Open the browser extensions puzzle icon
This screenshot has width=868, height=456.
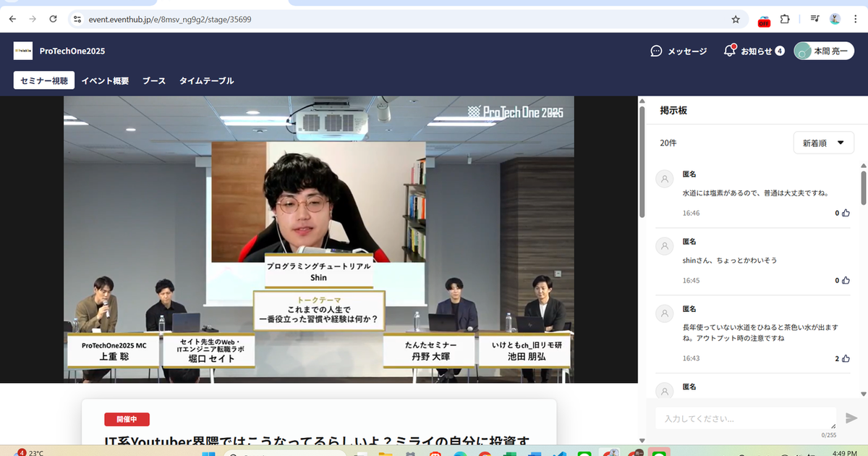point(785,20)
